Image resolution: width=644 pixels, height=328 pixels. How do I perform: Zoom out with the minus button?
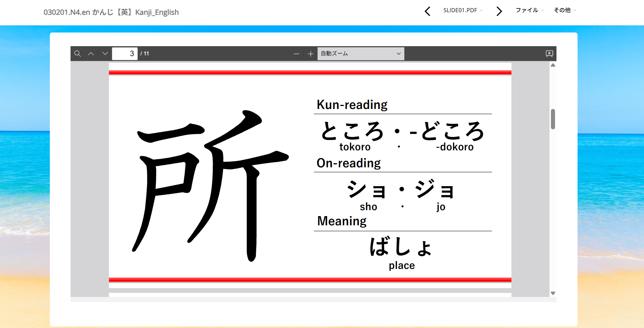coord(296,54)
